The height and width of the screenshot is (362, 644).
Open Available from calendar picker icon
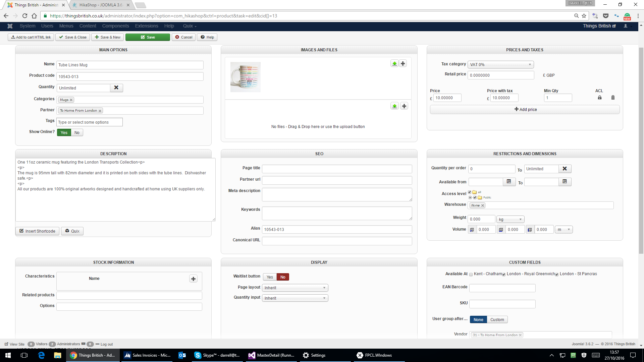(509, 182)
